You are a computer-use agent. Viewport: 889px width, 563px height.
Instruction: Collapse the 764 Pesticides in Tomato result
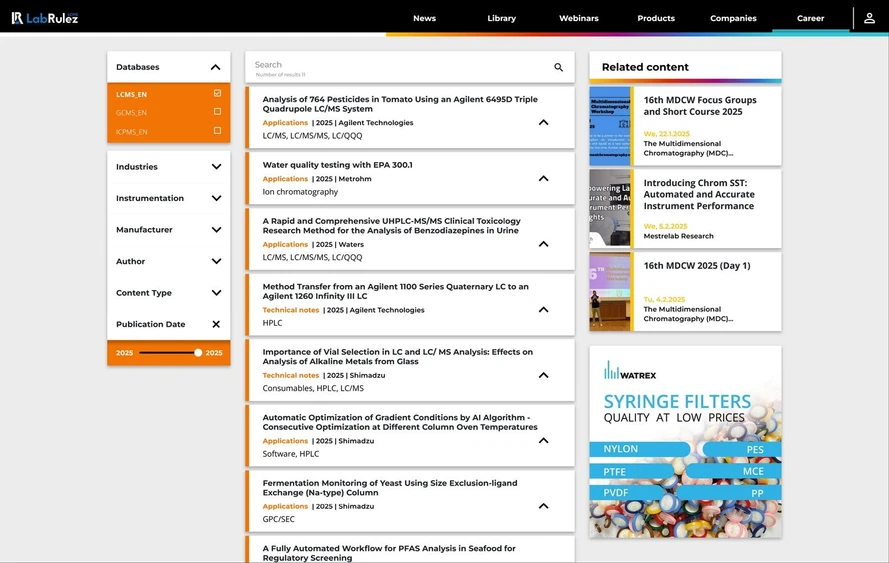point(543,122)
